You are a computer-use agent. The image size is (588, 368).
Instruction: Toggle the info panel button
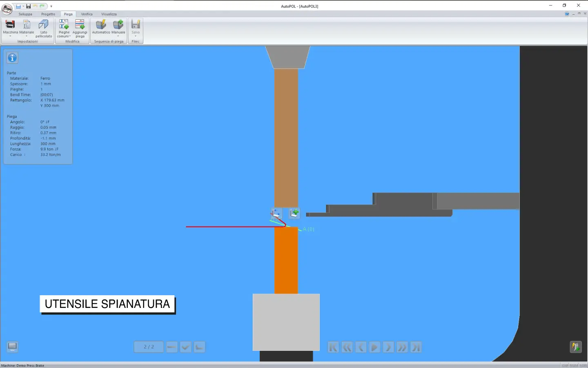(x=13, y=58)
